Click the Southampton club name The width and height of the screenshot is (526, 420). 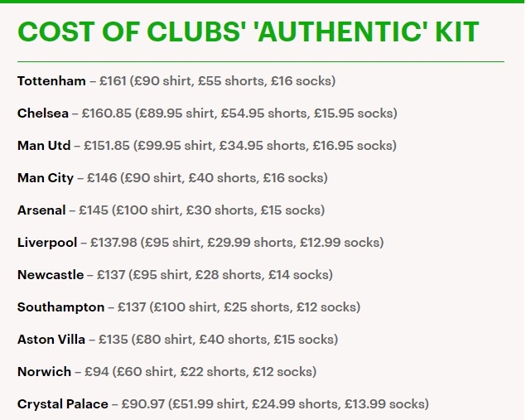[60, 307]
